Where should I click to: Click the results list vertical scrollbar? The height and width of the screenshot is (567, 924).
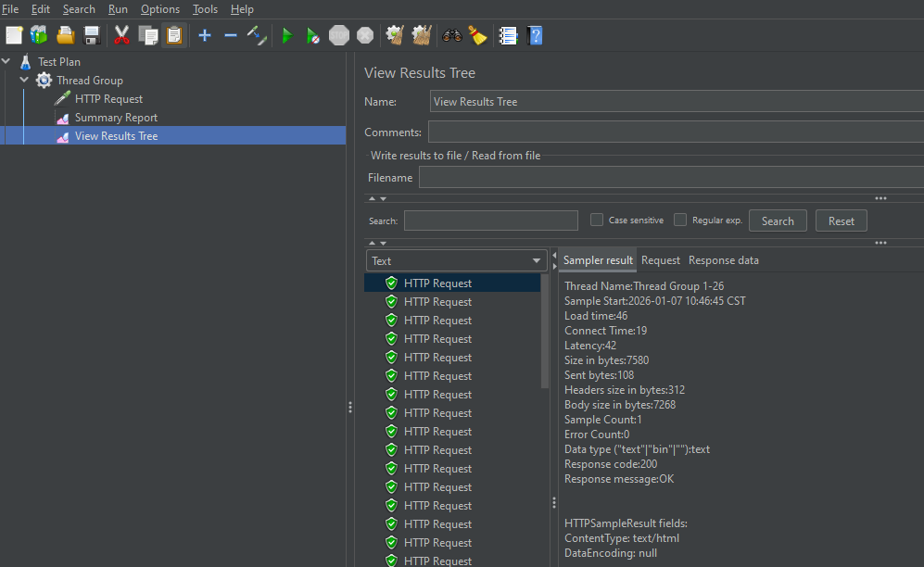tap(545, 331)
